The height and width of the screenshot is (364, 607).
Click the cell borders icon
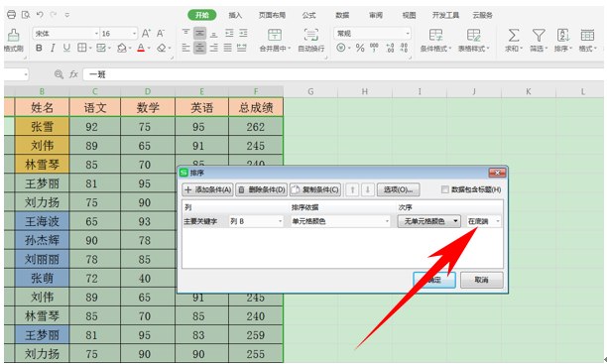[x=81, y=48]
